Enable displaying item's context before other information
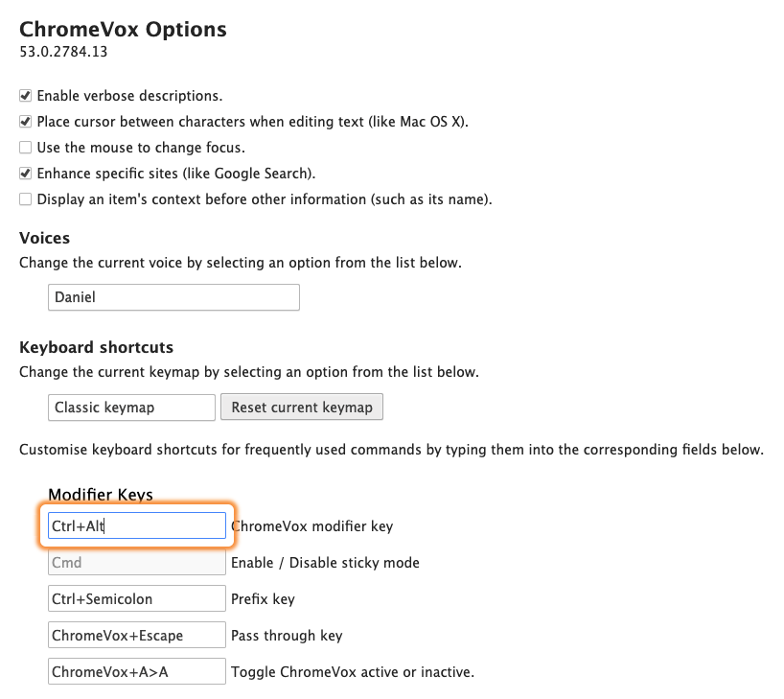Screen dimensions: 784x699 click(x=25, y=199)
